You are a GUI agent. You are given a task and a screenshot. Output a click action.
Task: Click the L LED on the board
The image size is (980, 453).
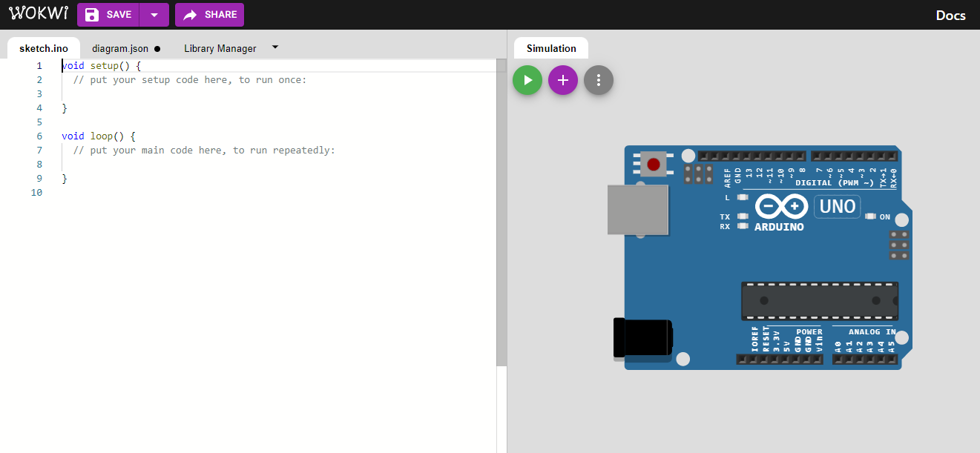(743, 197)
